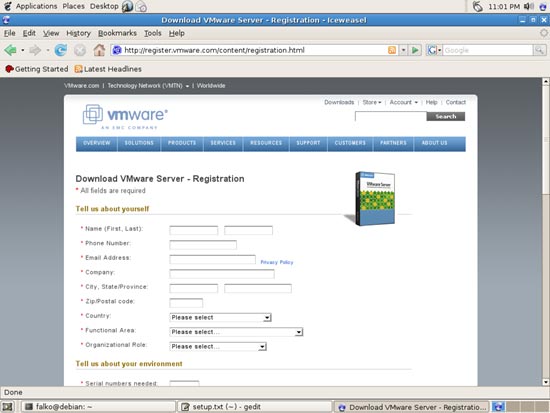Open the address bar history dropdown arrow

[x=403, y=50]
